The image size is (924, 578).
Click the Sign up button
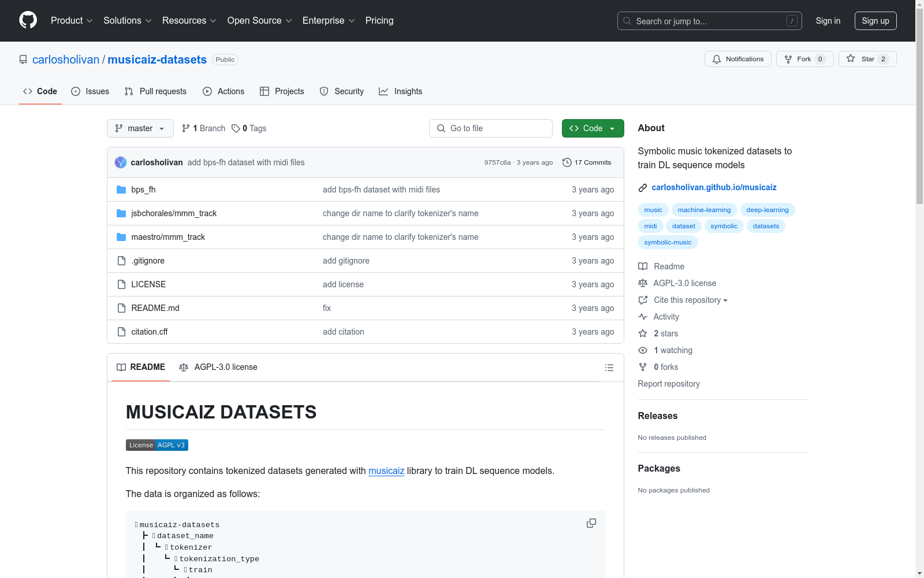[875, 21]
